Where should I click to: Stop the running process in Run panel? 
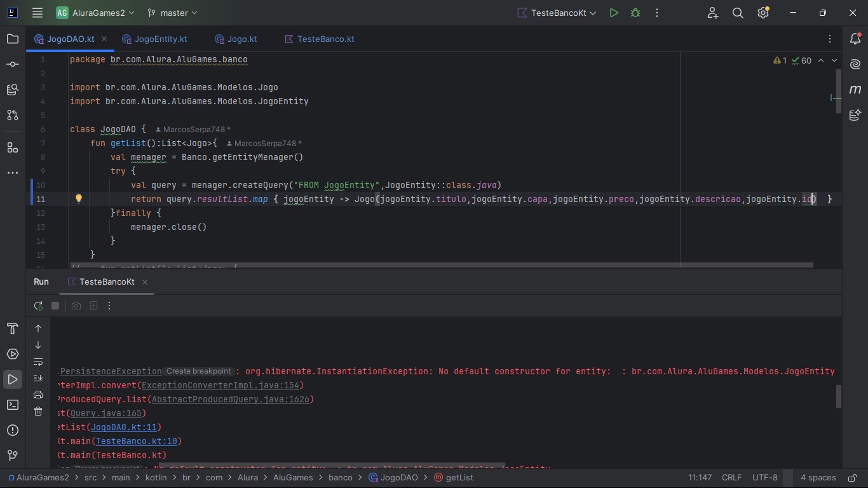point(55,306)
